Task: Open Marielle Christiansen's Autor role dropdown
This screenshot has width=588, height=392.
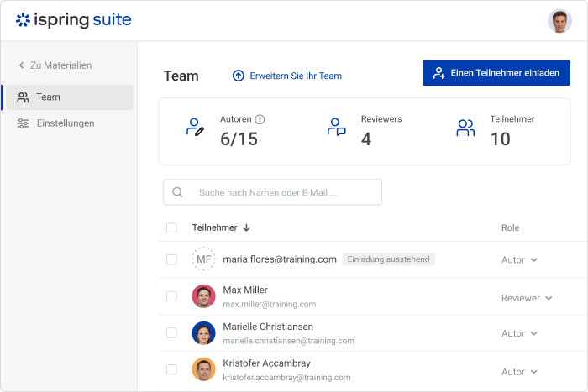Action: click(x=519, y=333)
